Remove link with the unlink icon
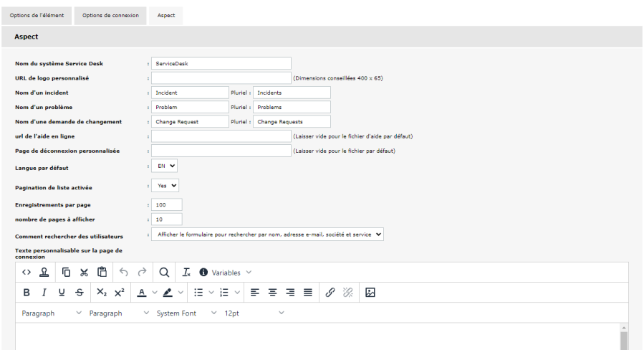 pos(348,293)
